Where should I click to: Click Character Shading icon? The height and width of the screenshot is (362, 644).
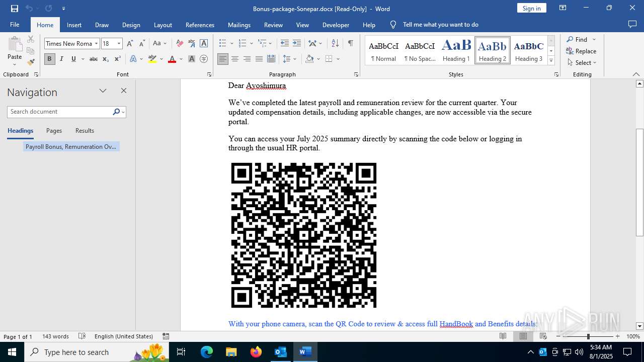click(192, 59)
